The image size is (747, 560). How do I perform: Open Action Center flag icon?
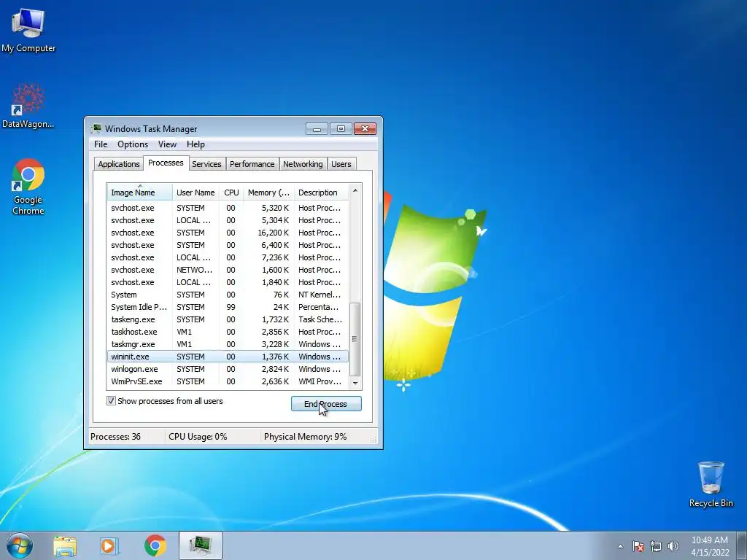point(638,546)
